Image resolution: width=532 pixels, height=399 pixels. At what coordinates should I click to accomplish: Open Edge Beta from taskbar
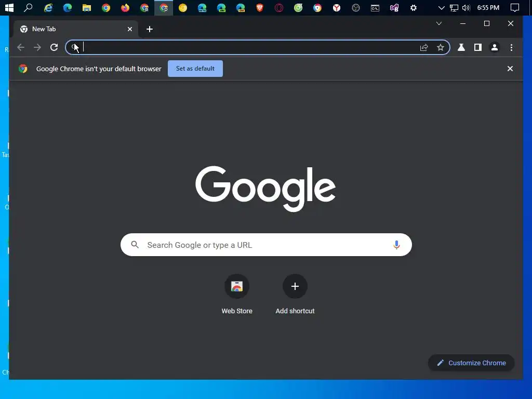tap(202, 7)
